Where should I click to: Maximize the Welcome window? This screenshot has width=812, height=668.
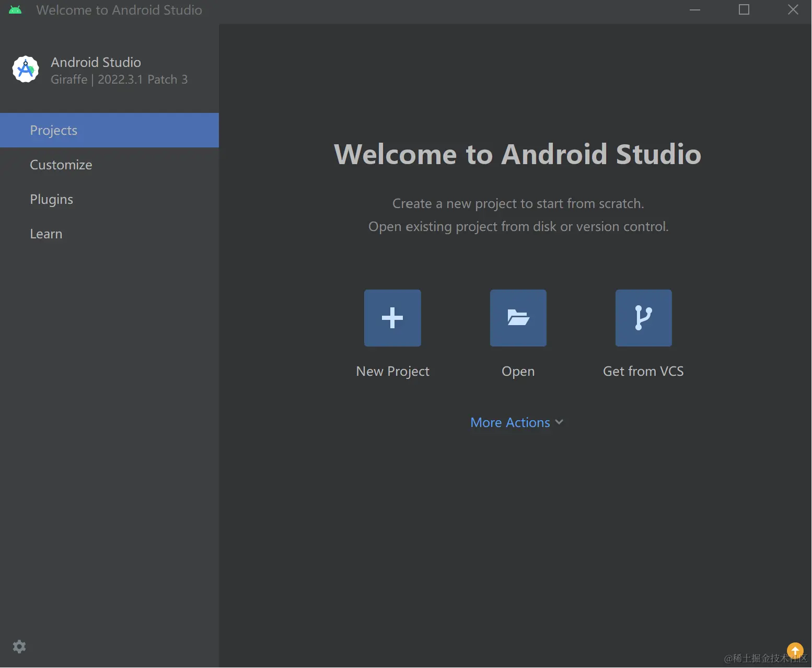744,10
